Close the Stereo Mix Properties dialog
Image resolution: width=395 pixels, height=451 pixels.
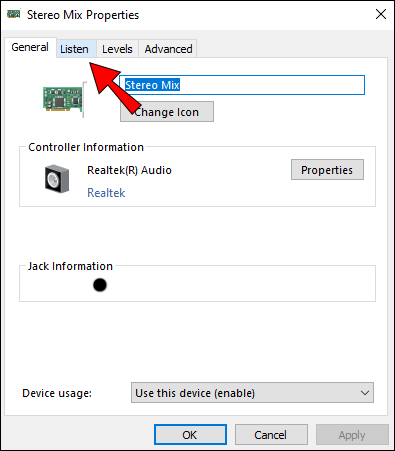[381, 14]
